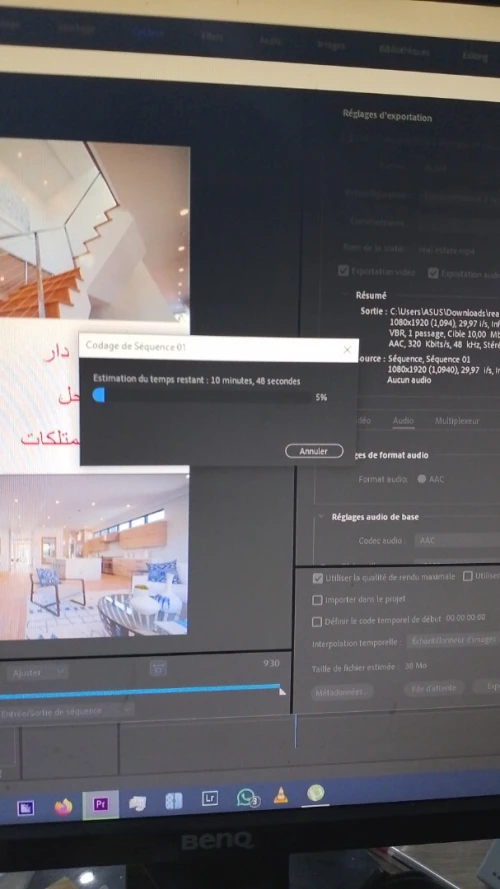The image size is (500, 889).
Task: Enable Définir le code temporel de début
Action: (317, 621)
